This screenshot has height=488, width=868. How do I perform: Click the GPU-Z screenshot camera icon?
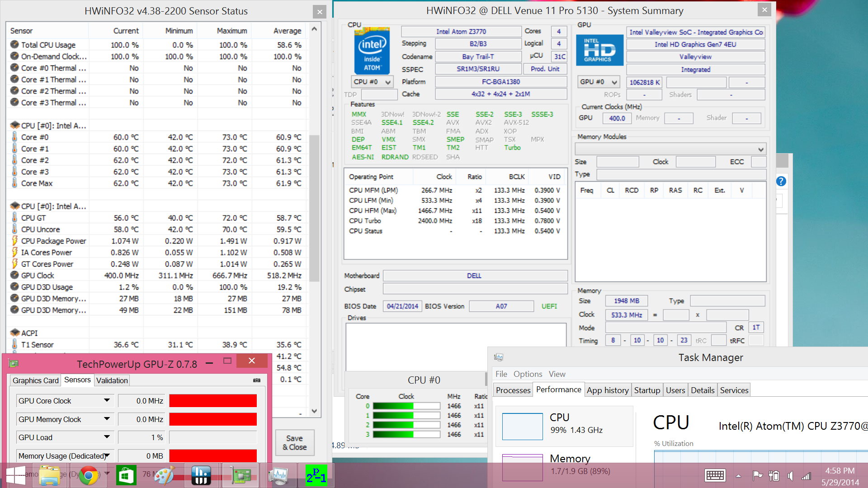coord(257,380)
